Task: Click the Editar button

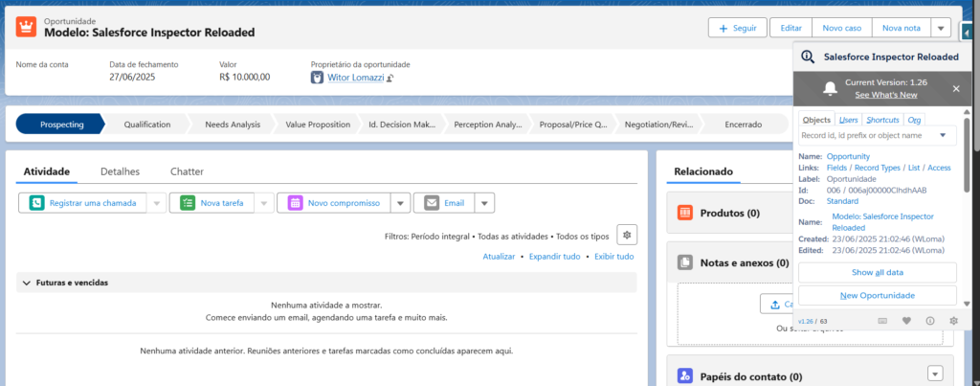Action: [x=791, y=28]
